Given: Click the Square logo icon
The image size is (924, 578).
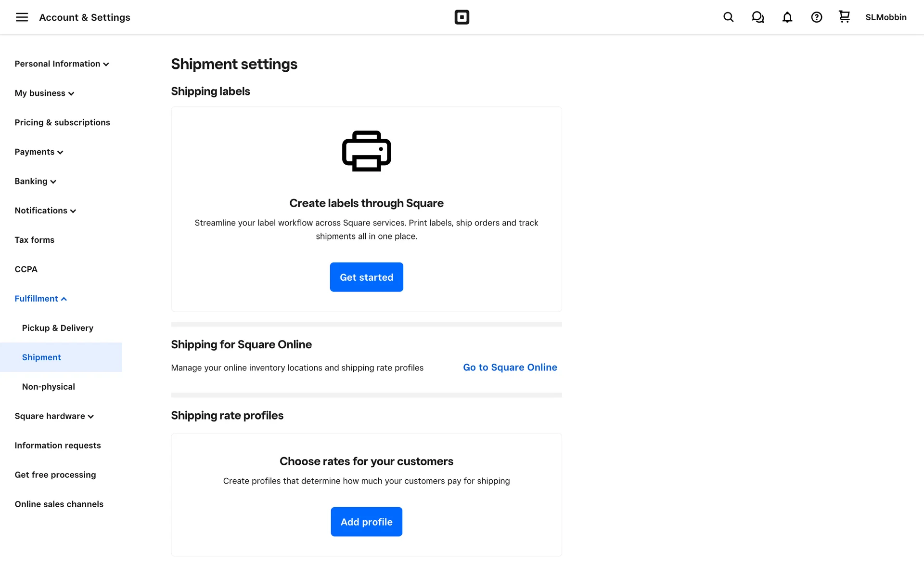Looking at the screenshot, I should [x=462, y=17].
